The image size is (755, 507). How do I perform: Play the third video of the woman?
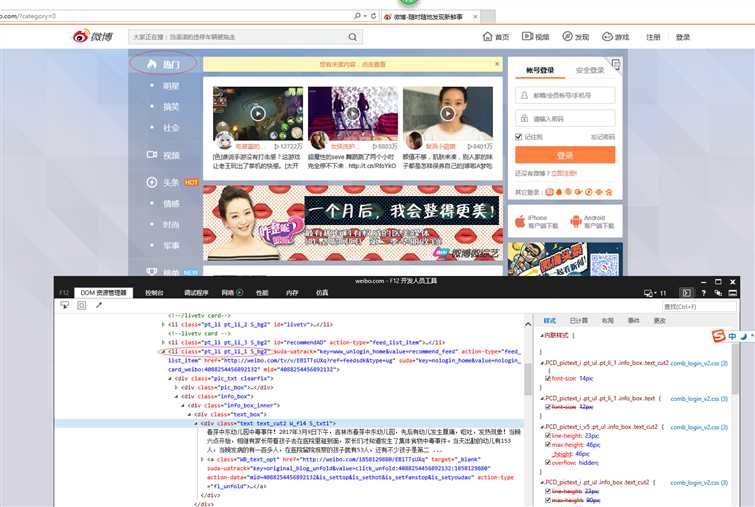[448, 114]
